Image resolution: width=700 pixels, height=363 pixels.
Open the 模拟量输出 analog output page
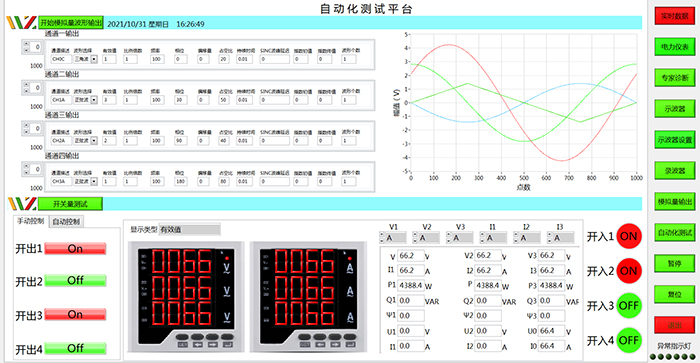point(675,201)
